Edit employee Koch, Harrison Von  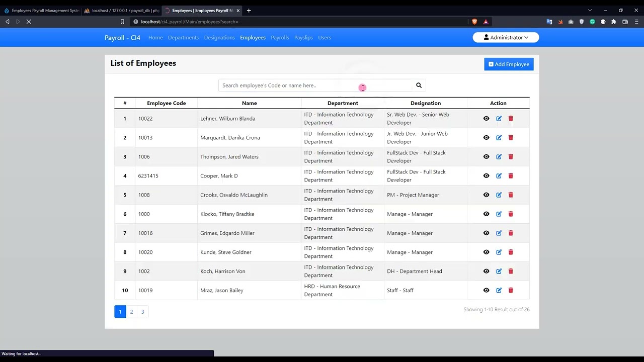pyautogui.click(x=499, y=271)
